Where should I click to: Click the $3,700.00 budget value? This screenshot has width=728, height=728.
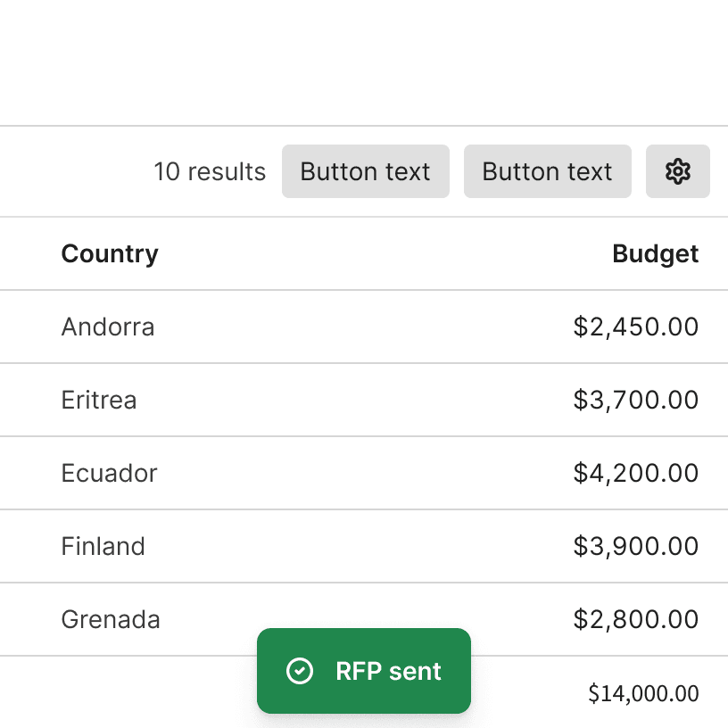pyautogui.click(x=635, y=400)
